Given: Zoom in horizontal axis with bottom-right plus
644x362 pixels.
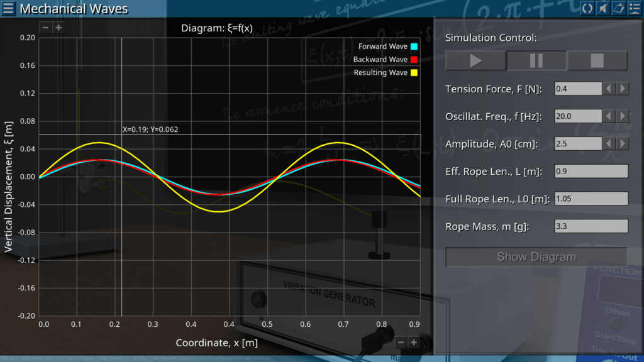Looking at the screenshot, I should (414, 343).
